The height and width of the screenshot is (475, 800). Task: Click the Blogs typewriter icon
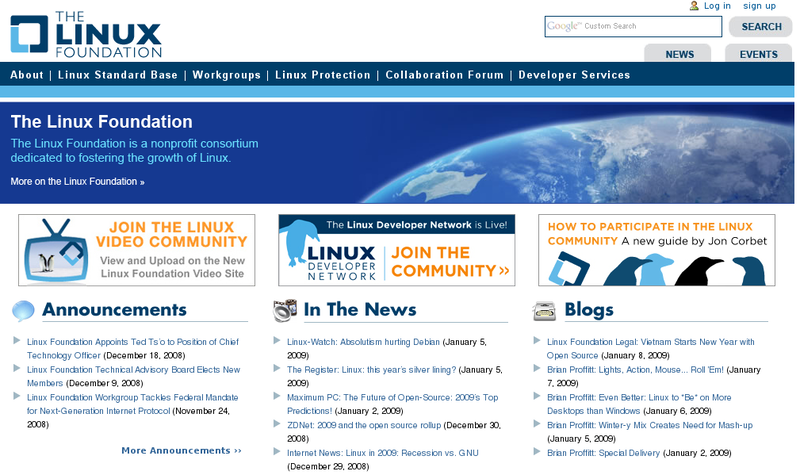pyautogui.click(x=545, y=310)
